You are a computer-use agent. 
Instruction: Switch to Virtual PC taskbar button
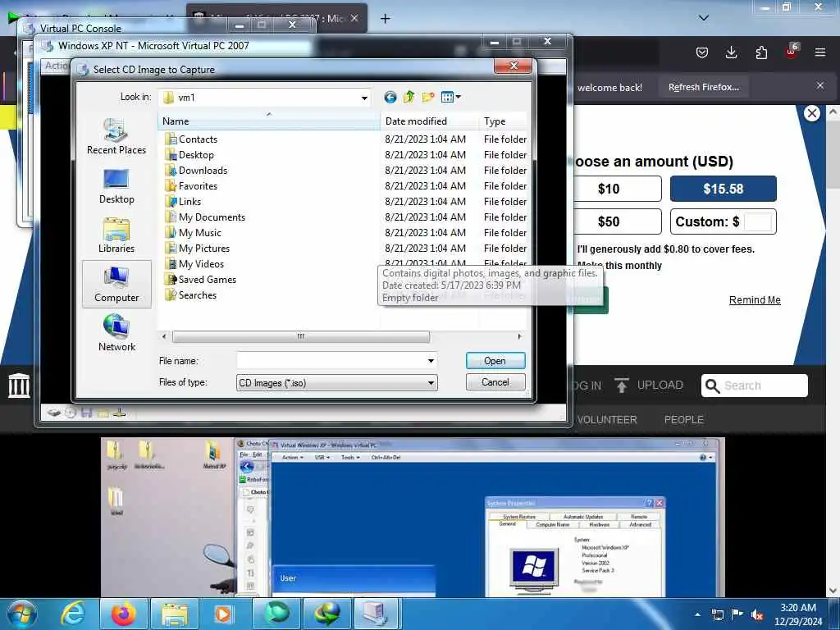click(375, 614)
